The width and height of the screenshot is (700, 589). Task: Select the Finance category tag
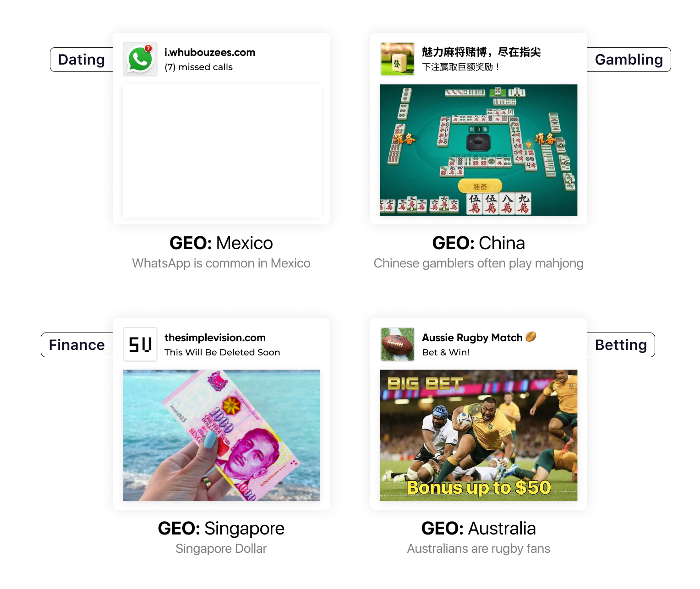pyautogui.click(x=77, y=345)
